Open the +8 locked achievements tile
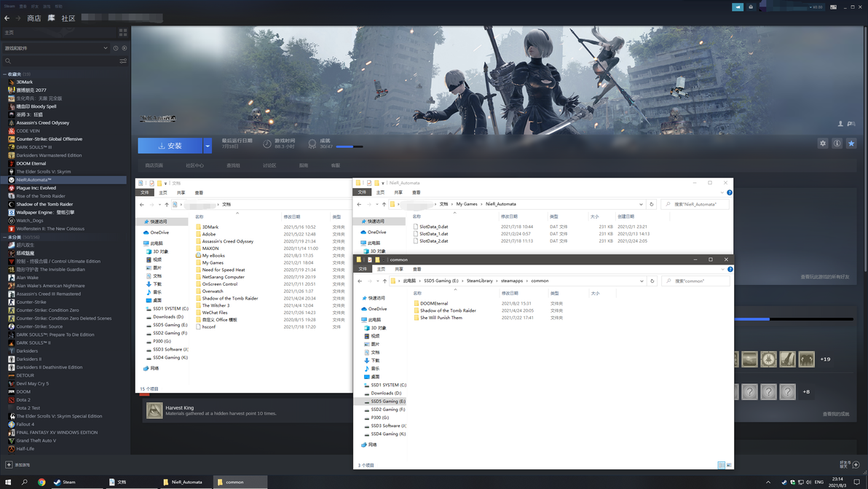Screen dimensions: 868x489 tap(806, 391)
